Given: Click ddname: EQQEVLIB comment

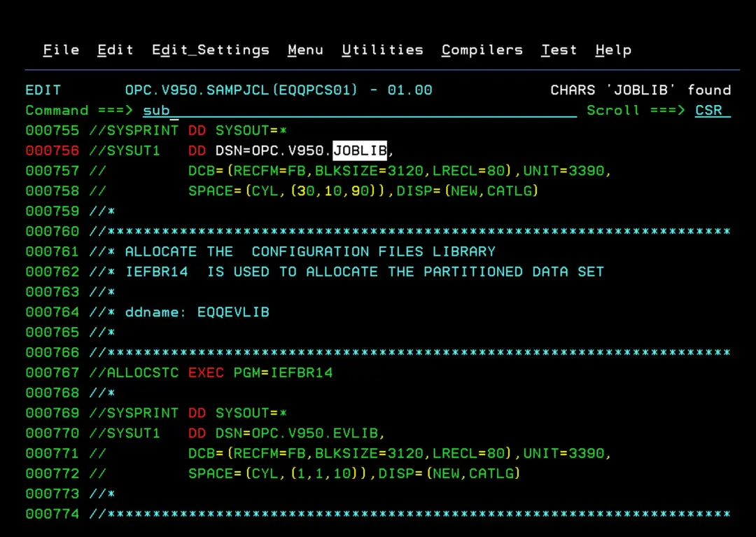Looking at the screenshot, I should click(x=197, y=312).
